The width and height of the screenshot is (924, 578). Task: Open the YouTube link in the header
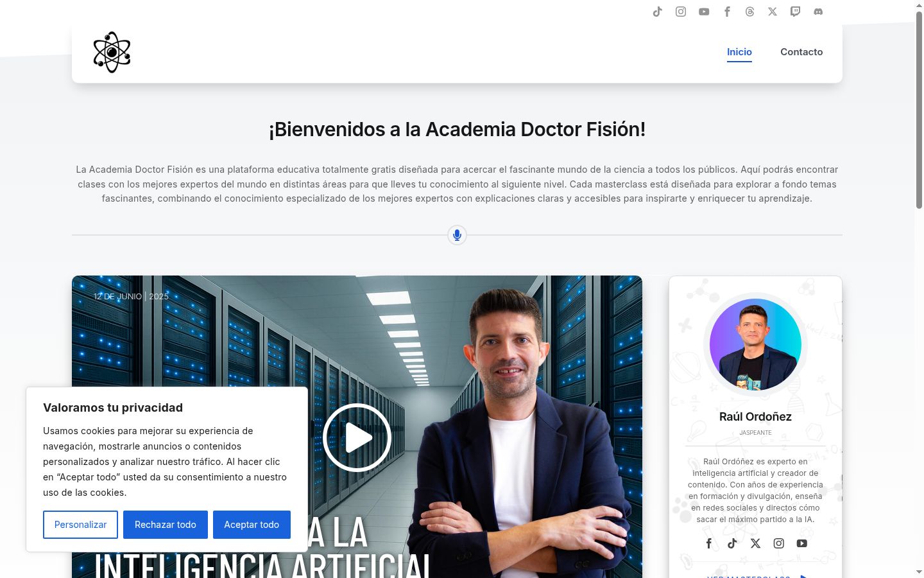[704, 12]
